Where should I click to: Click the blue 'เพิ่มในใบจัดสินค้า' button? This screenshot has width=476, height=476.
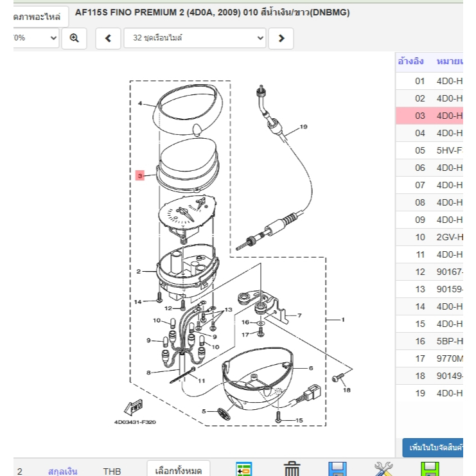tap(433, 448)
